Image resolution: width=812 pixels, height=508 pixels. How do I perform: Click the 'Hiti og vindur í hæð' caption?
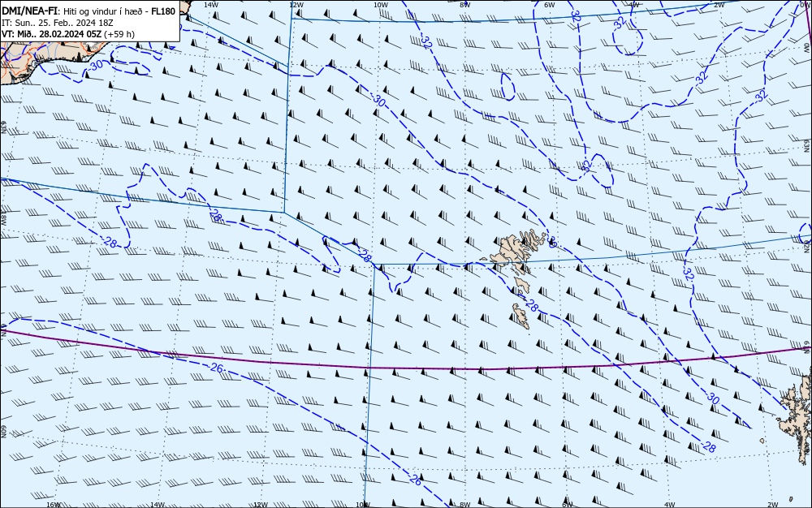tap(103, 12)
